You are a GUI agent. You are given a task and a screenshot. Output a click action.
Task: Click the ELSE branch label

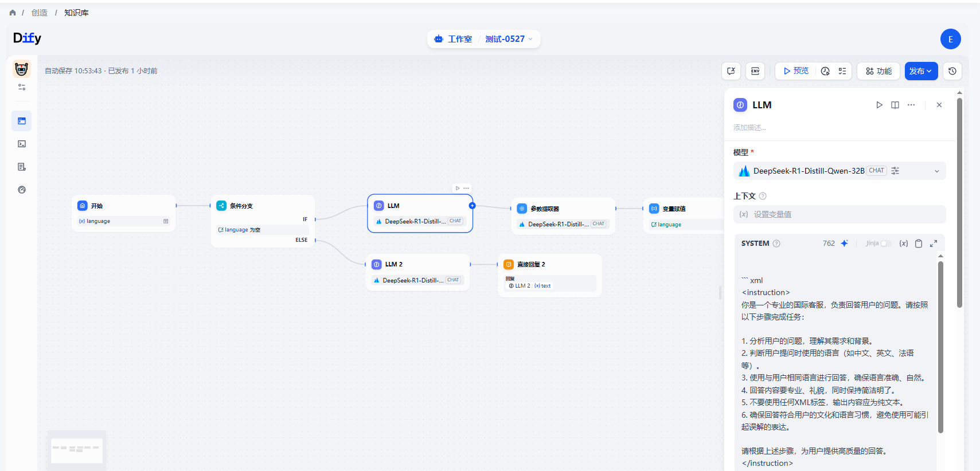coord(302,240)
